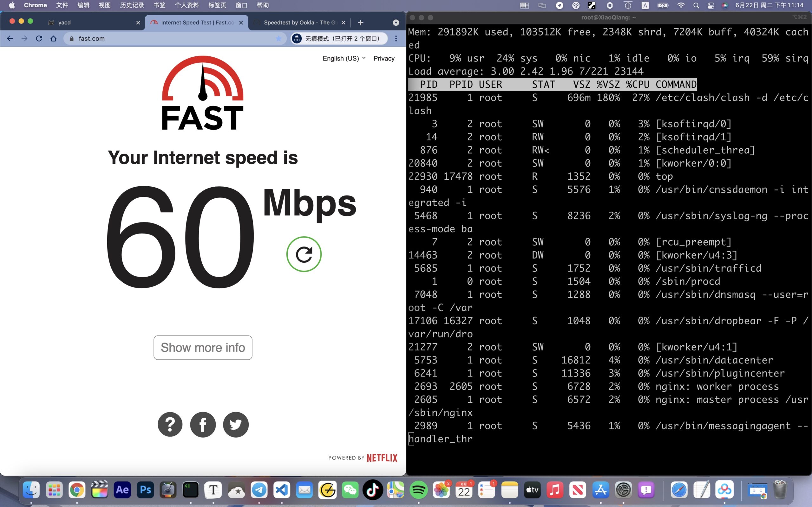The width and height of the screenshot is (812, 507).
Task: Restart the speed test with the reload circle
Action: tap(304, 254)
